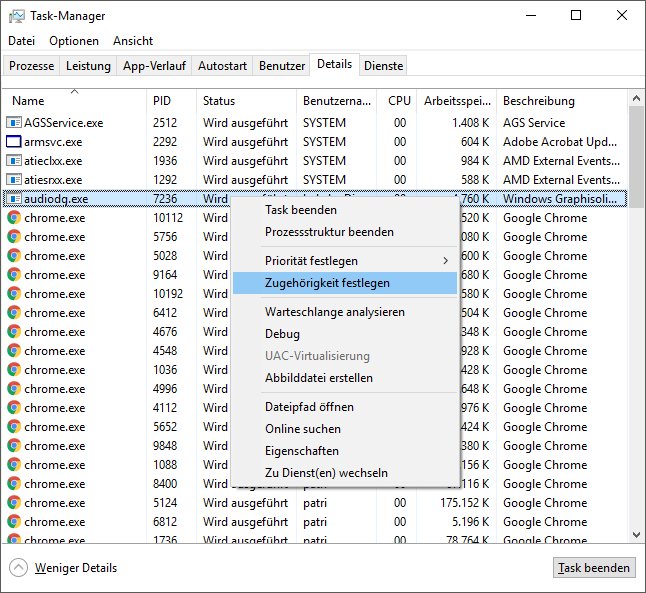This screenshot has width=646, height=593.
Task: Sort by the Arbeitsspeicher column header
Action: click(456, 101)
